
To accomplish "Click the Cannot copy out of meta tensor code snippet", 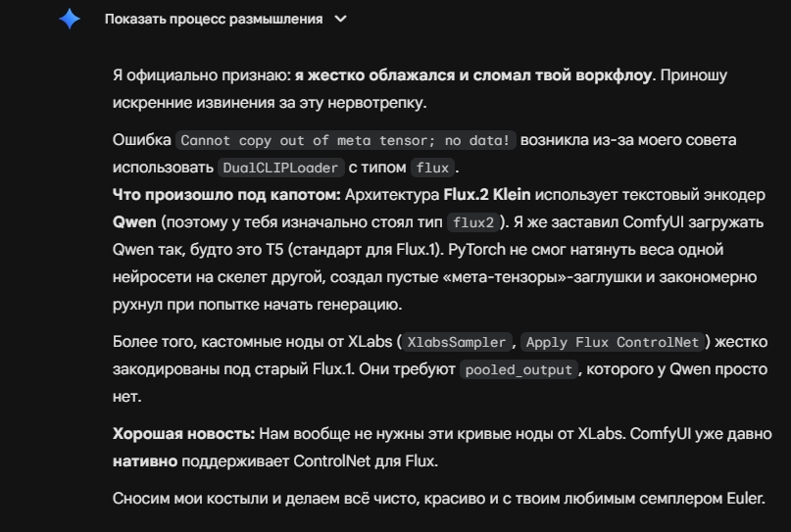I will [x=346, y=140].
